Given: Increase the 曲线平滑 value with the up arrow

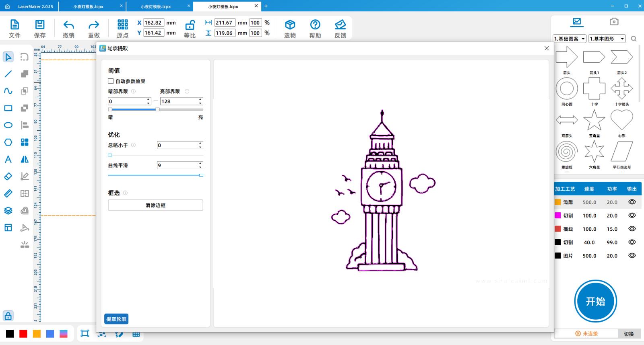Looking at the screenshot, I should [200, 163].
